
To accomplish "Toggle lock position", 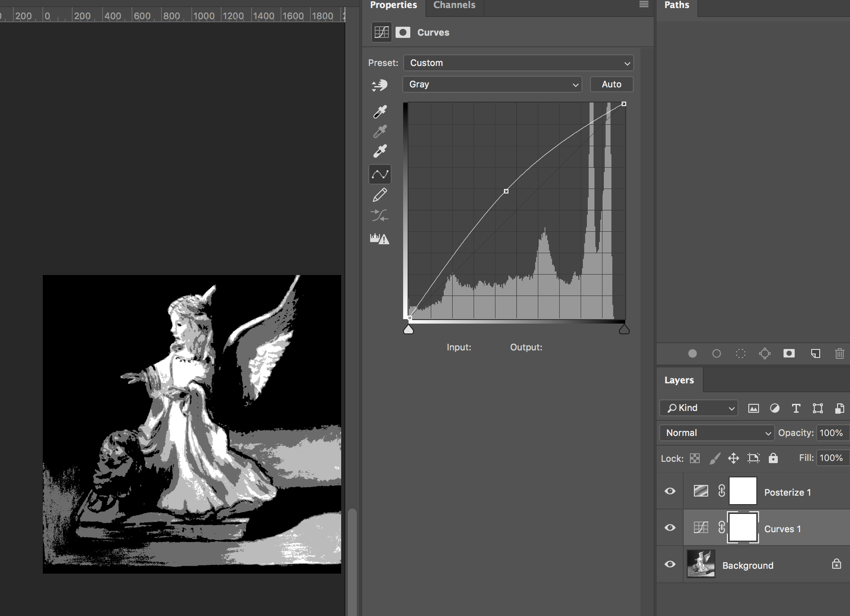I will (734, 458).
